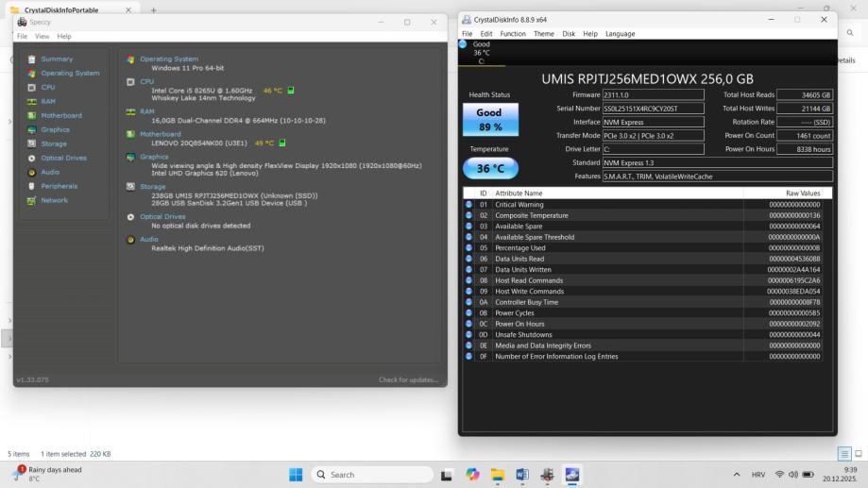Click status dot for Available Spare row
The image size is (868, 488).
pyautogui.click(x=468, y=226)
